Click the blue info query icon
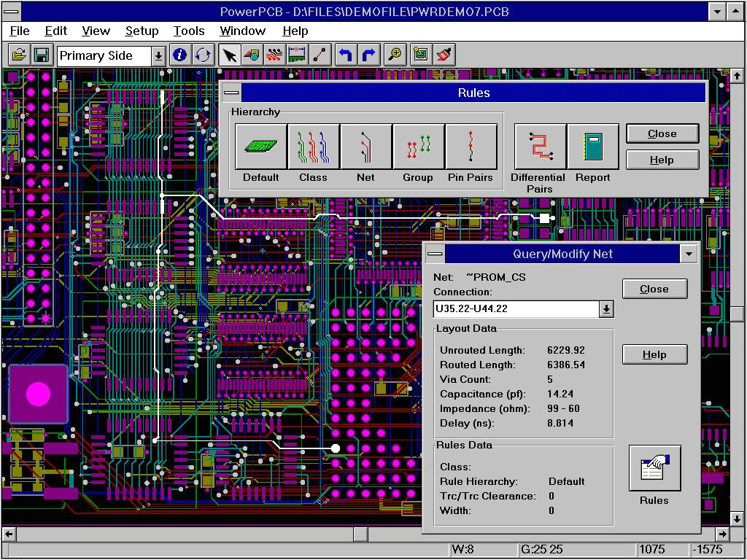 pyautogui.click(x=179, y=55)
